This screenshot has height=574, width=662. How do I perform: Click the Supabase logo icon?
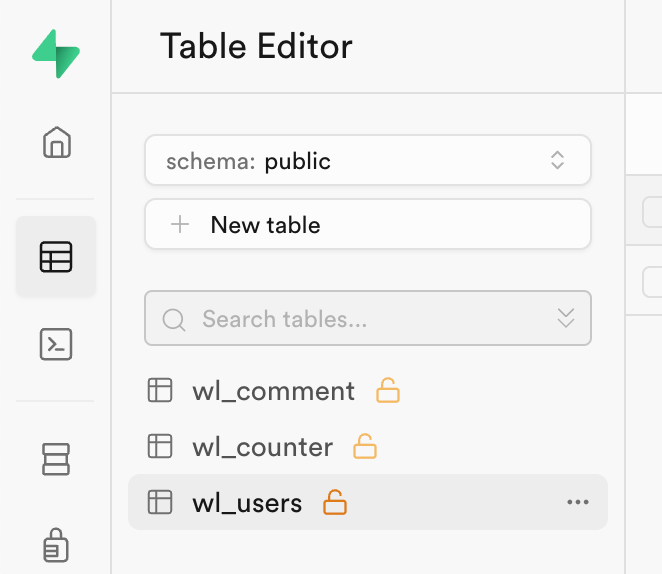(55, 53)
